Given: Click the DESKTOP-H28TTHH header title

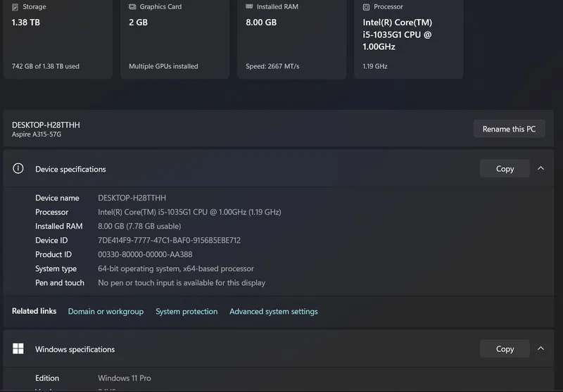Looking at the screenshot, I should click(x=46, y=125).
